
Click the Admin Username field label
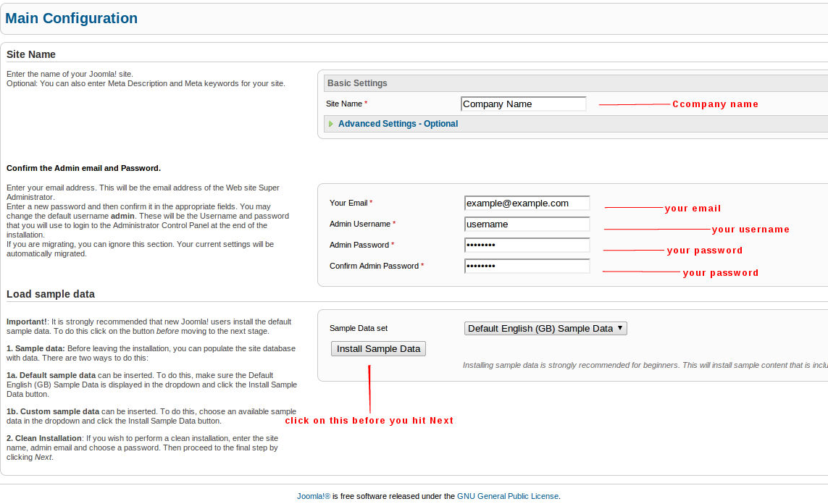(360, 224)
